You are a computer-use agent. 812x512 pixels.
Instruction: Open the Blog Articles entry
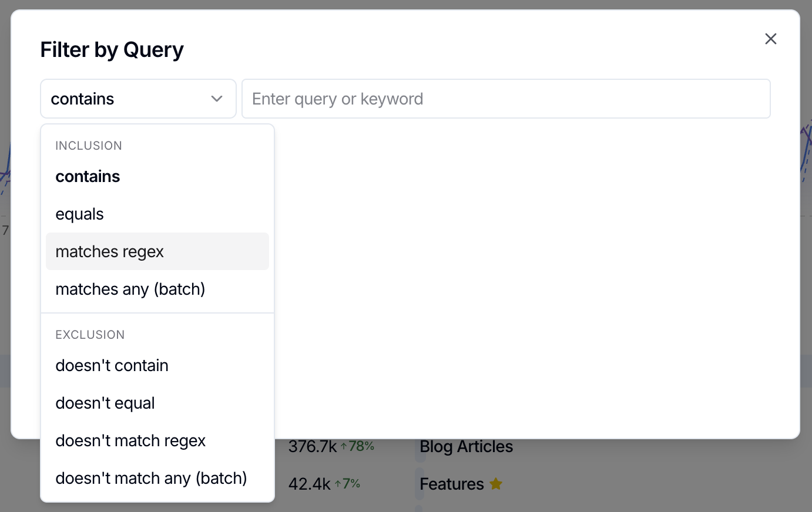pos(466,447)
